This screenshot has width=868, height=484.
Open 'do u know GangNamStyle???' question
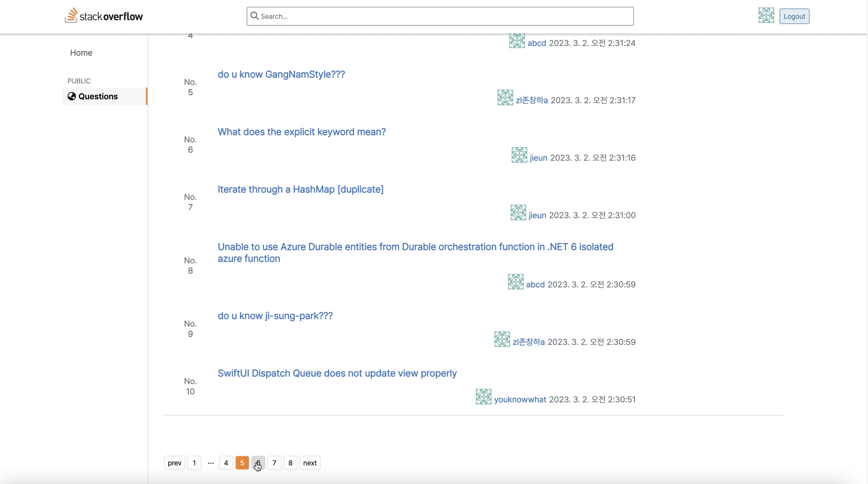click(x=281, y=74)
